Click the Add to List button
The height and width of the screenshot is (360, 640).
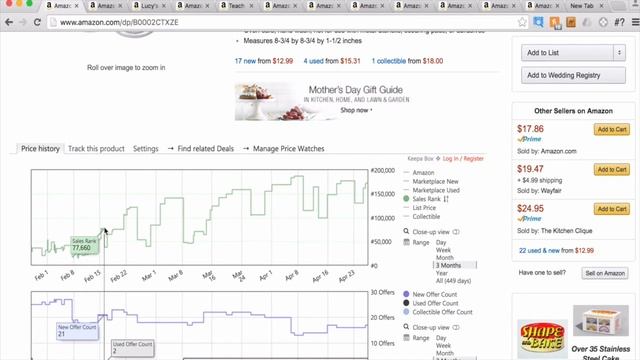coord(567,53)
